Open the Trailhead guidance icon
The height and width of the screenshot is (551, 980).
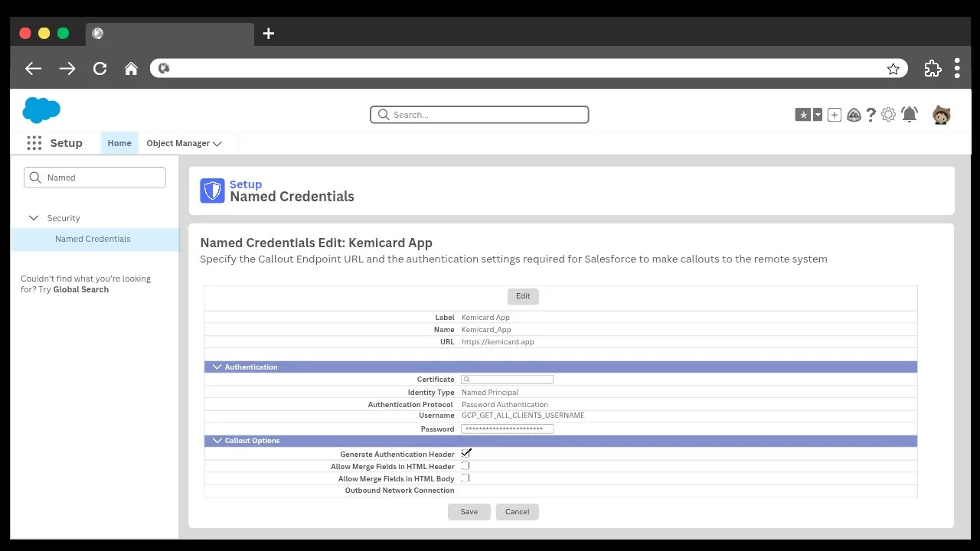pyautogui.click(x=854, y=115)
